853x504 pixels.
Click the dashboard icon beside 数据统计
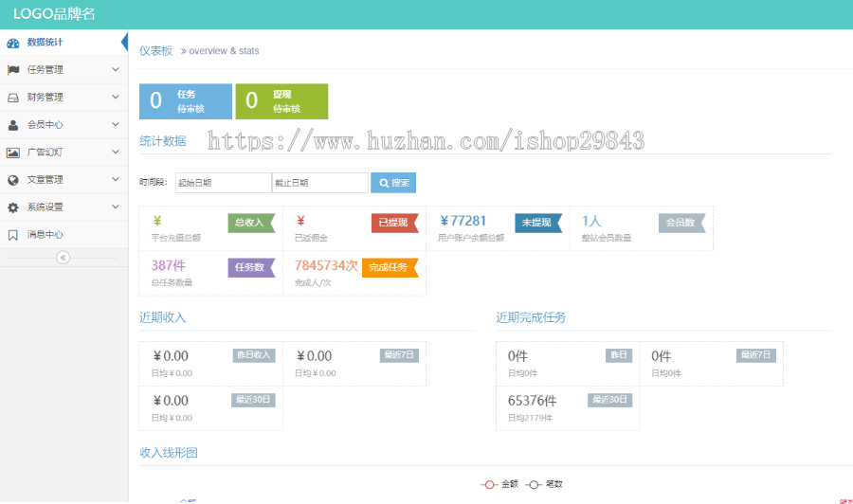click(x=13, y=43)
